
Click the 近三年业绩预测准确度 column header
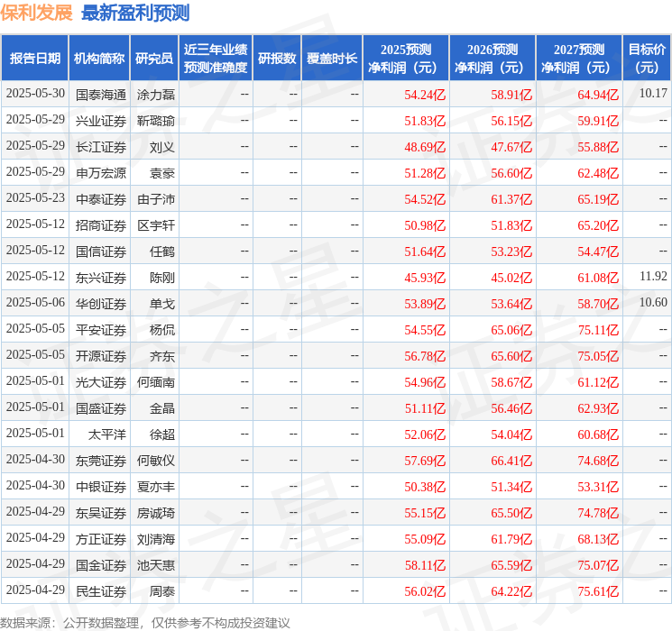[216, 59]
